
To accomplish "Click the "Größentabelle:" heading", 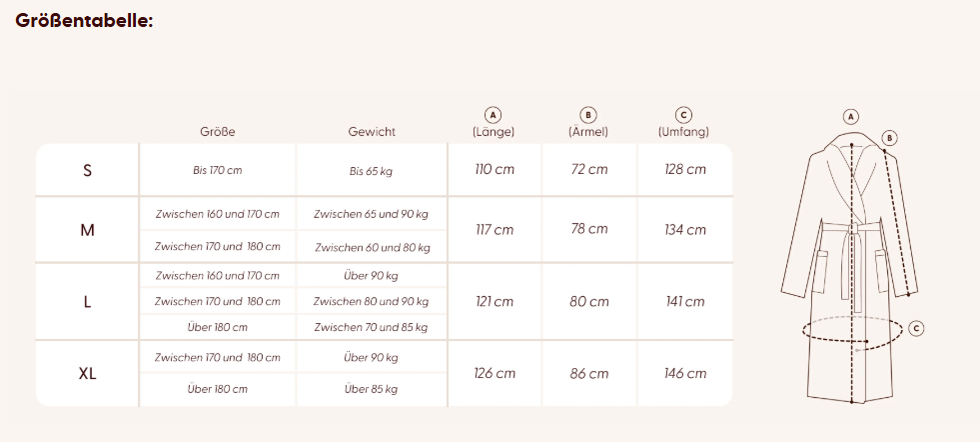I will coord(84,19).
